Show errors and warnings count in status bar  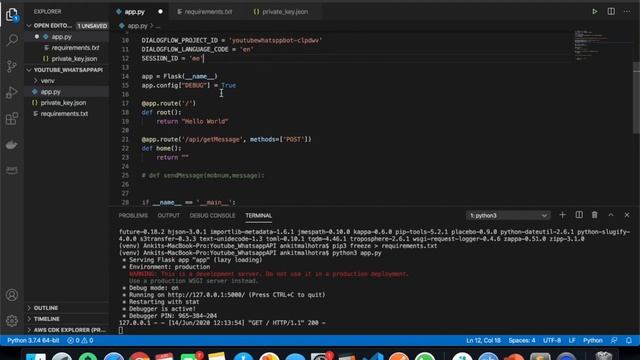pos(80,340)
